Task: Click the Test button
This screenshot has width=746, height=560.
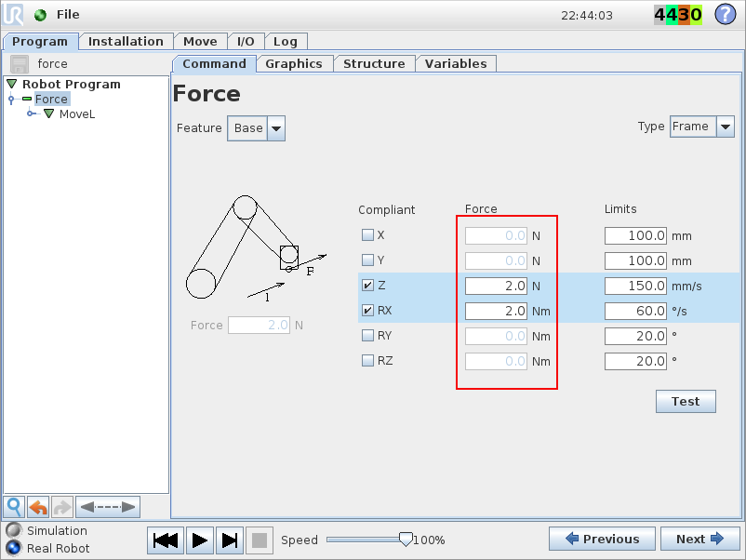Action: click(x=686, y=402)
